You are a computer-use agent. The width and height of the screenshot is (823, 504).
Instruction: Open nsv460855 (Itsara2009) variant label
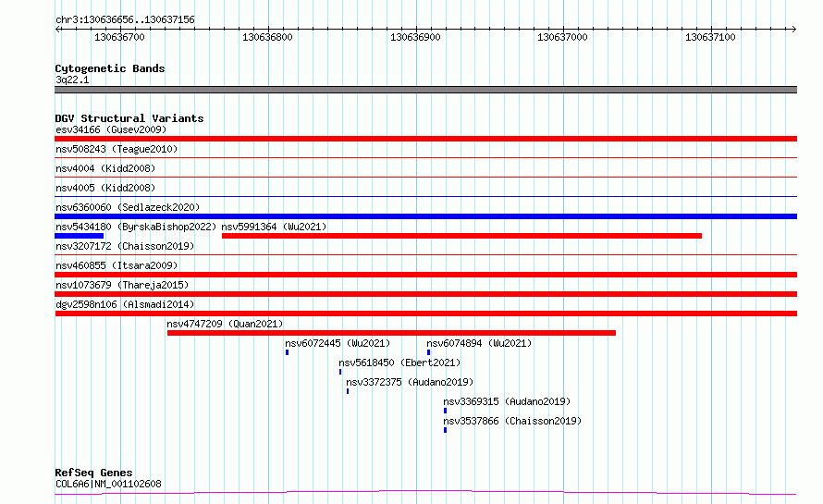coord(117,265)
